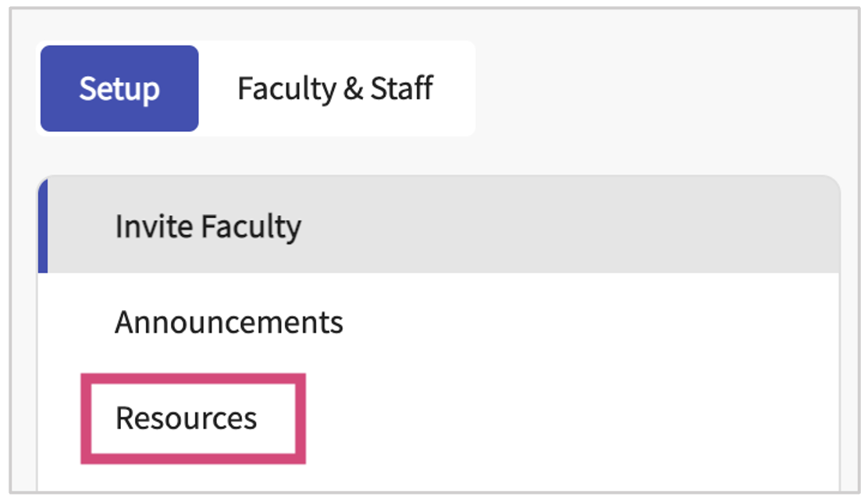Open the Faculty & Staff tab
Image resolution: width=868 pixels, height=503 pixels.
(335, 88)
